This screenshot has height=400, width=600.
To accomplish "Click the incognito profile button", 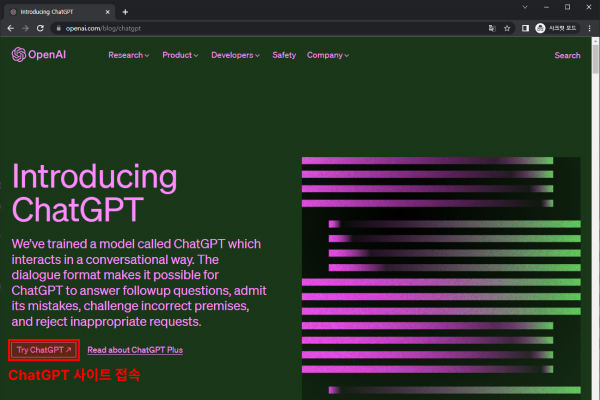I will point(558,28).
